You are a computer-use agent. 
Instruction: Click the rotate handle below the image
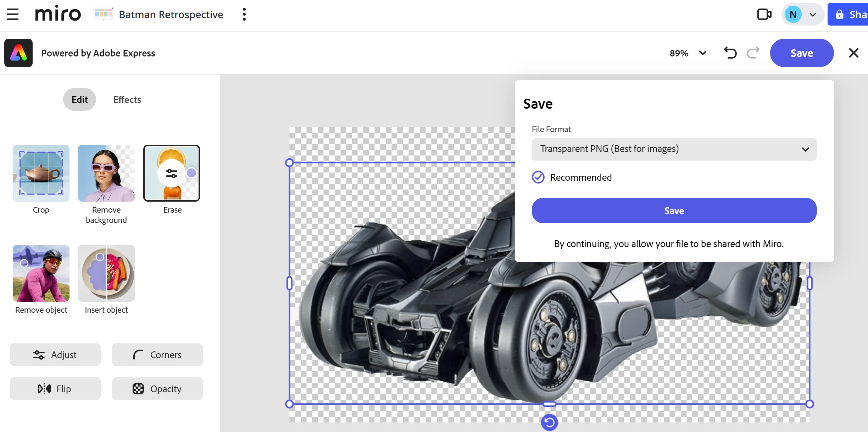549,422
